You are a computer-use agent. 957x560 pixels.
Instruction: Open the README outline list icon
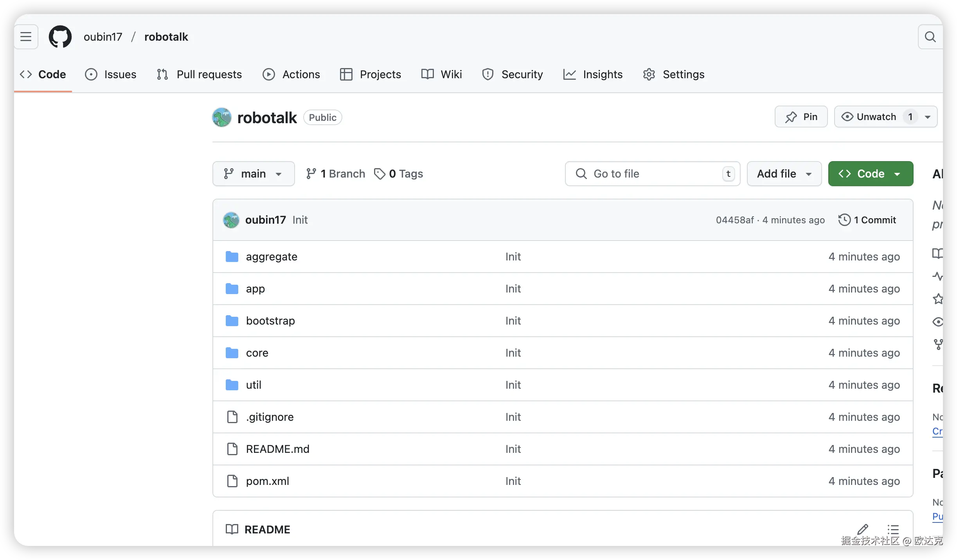893,529
